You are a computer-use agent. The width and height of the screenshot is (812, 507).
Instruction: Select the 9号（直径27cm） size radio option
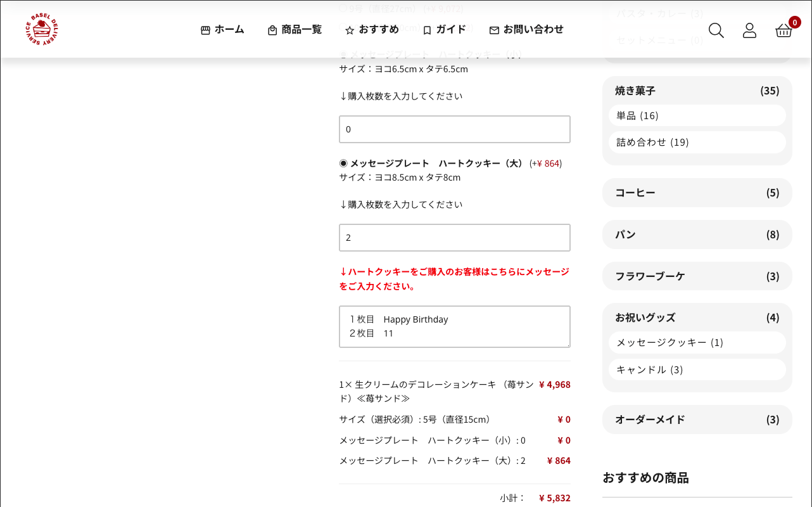(x=343, y=9)
